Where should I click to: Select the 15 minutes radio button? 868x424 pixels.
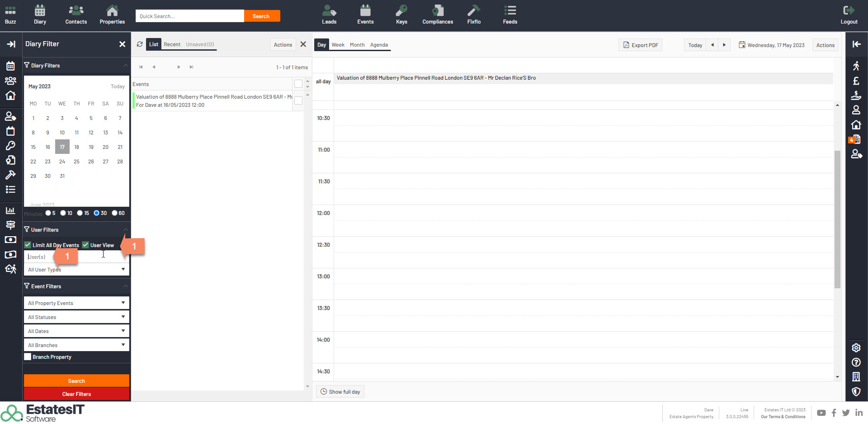tap(80, 213)
